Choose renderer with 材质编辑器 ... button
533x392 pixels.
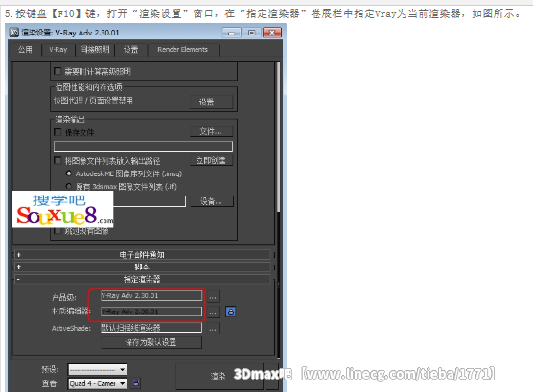click(213, 312)
